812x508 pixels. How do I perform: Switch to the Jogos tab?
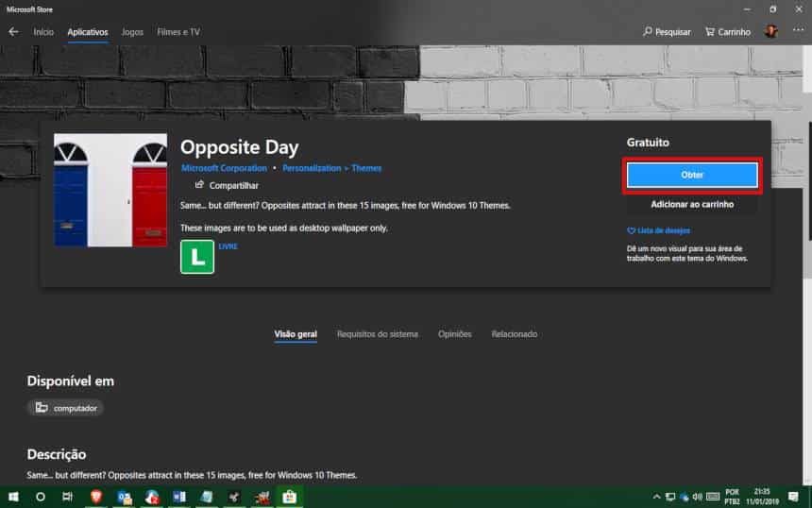(132, 32)
